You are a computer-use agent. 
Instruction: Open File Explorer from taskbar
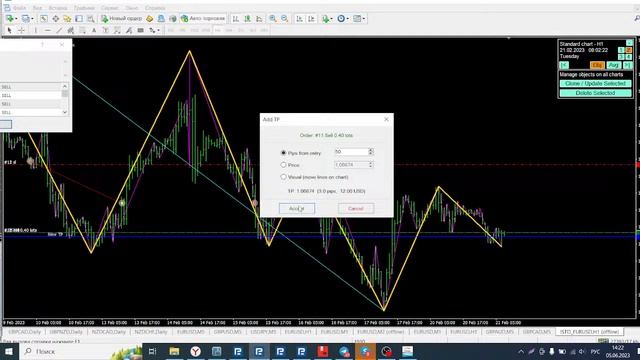[174, 351]
